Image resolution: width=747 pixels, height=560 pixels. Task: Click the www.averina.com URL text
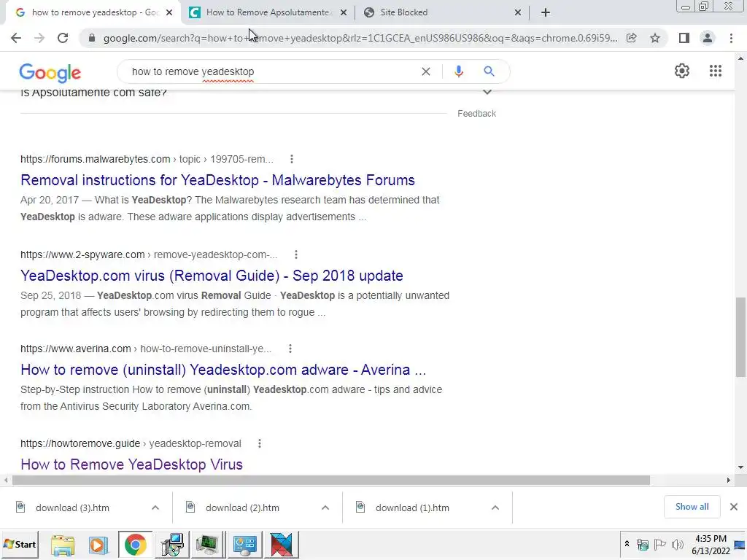point(76,349)
